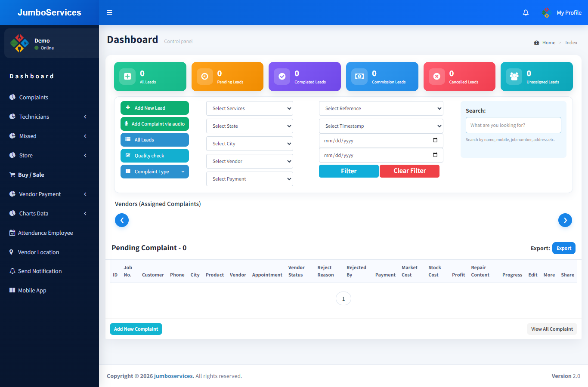Click the Unassigned Leads users icon
The width and height of the screenshot is (588, 387).
[514, 77]
